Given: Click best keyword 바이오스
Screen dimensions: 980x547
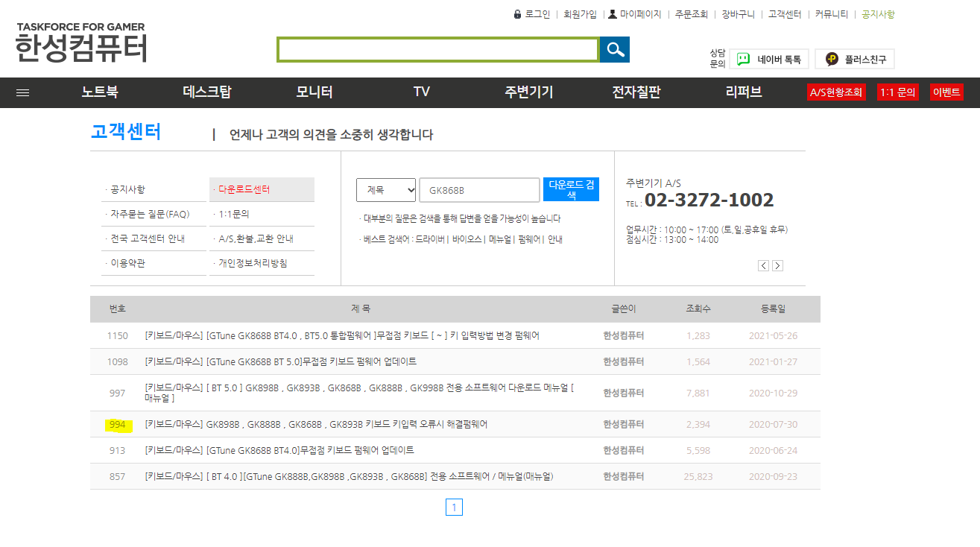Looking at the screenshot, I should tap(467, 239).
